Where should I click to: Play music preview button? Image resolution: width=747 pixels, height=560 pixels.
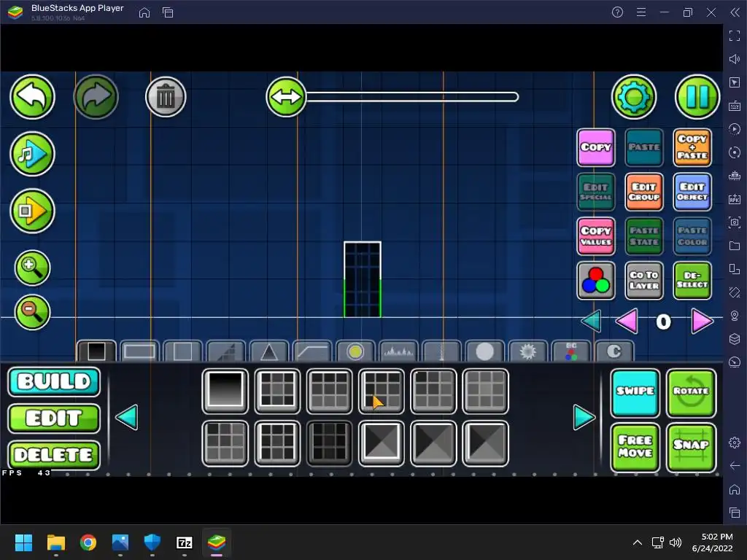pyautogui.click(x=32, y=154)
